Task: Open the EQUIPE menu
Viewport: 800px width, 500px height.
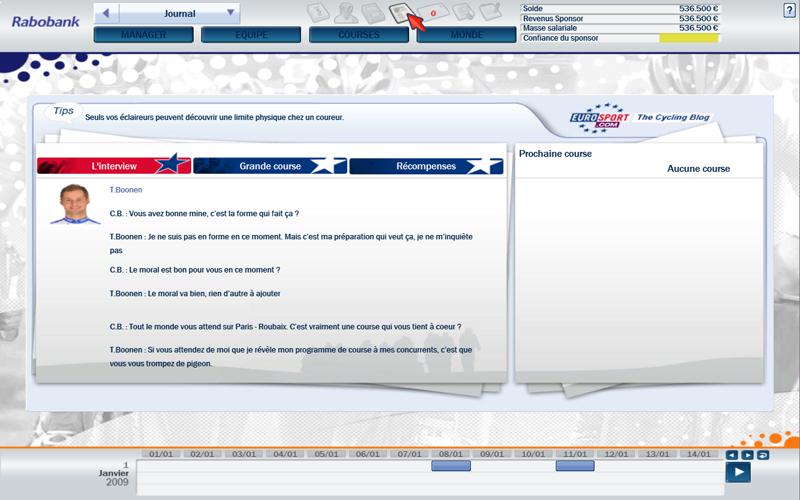Action: pos(250,35)
